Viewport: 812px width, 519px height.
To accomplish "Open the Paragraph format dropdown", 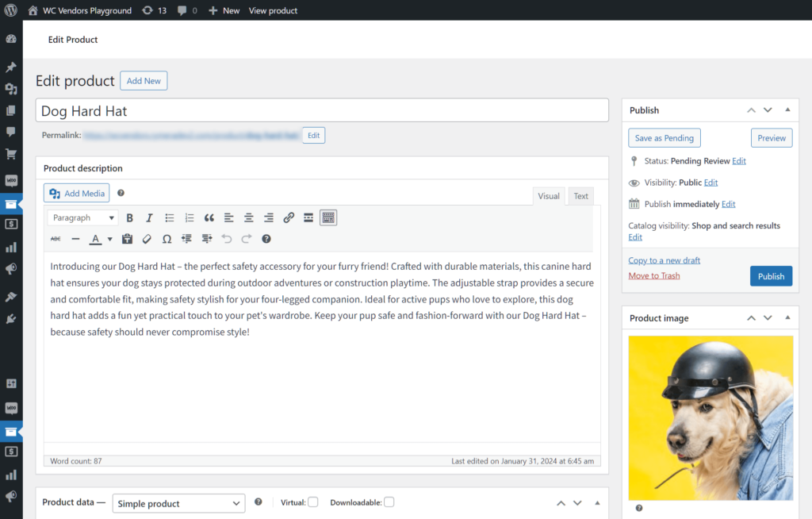I will [x=83, y=217].
